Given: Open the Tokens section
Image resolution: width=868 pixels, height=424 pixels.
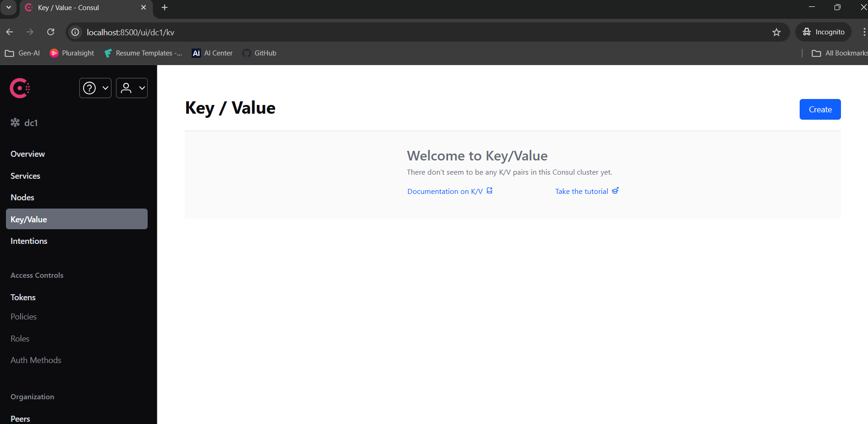Looking at the screenshot, I should coord(23,297).
